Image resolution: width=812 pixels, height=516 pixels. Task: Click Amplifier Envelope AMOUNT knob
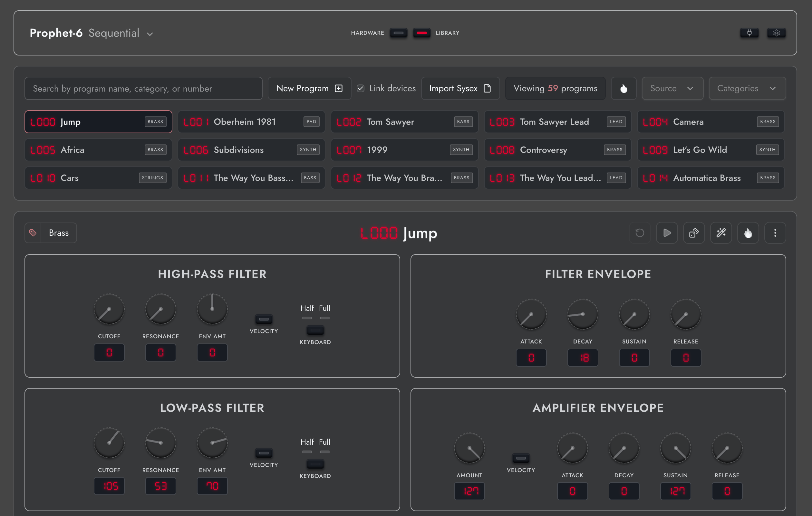click(x=469, y=448)
